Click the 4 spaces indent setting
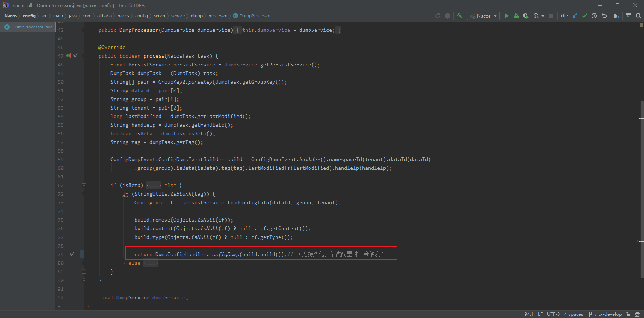The height and width of the screenshot is (318, 644). 574,314
